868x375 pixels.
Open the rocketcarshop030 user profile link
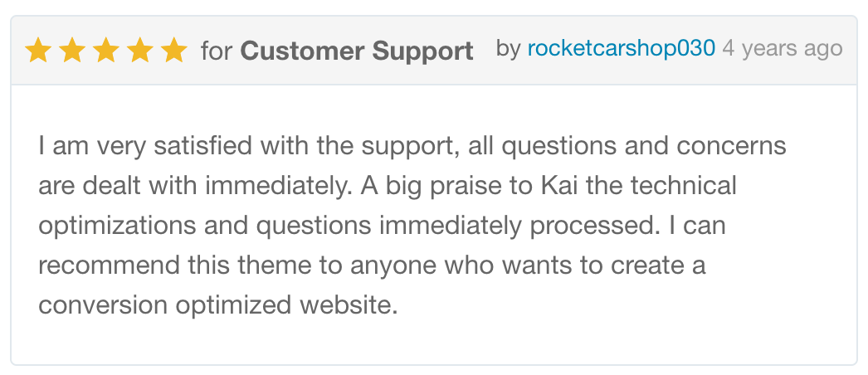(x=621, y=49)
